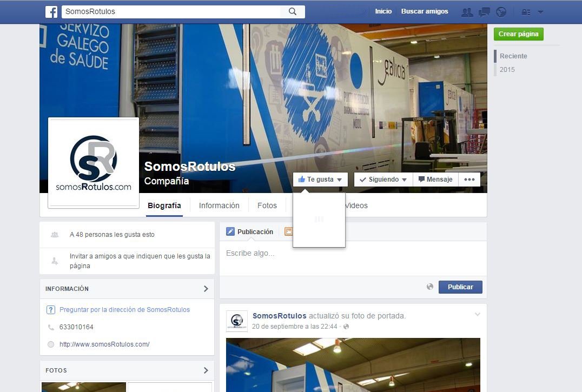The height and width of the screenshot is (392, 582).
Task: Open the notifications globe icon
Action: pos(501,12)
